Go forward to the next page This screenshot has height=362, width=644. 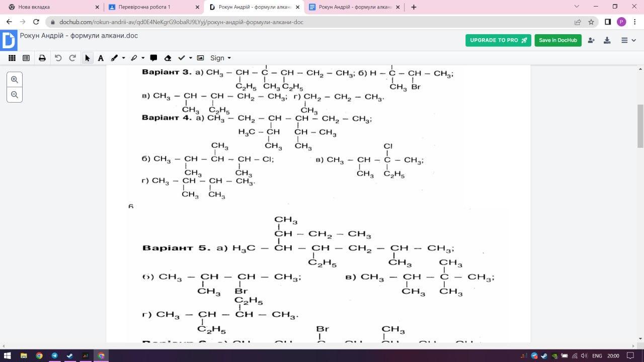[23, 22]
